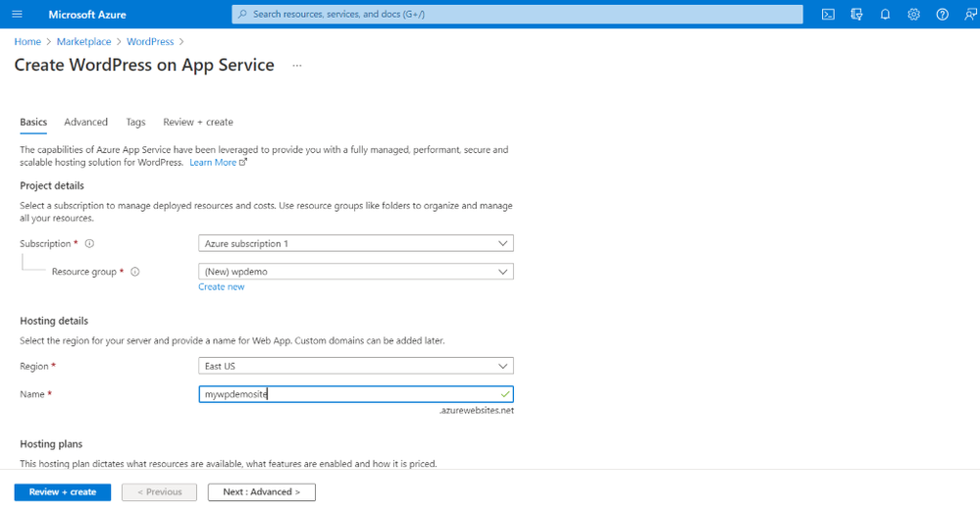Click the Microsoft Azure logo text
This screenshot has width=980, height=510.
[x=87, y=15]
